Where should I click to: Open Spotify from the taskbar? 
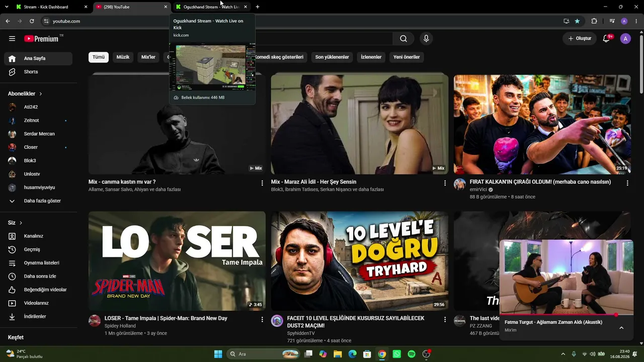[x=412, y=354]
